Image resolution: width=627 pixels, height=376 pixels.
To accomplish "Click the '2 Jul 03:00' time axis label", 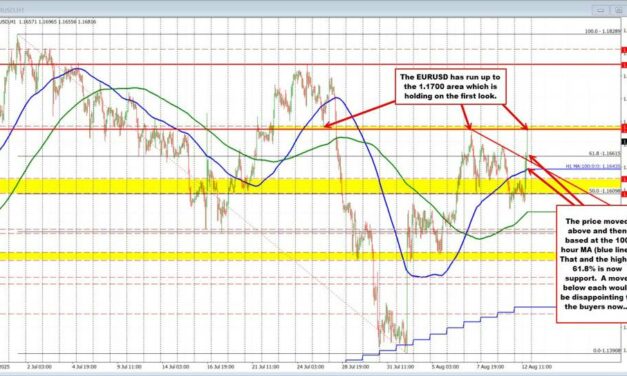I will tap(39, 366).
